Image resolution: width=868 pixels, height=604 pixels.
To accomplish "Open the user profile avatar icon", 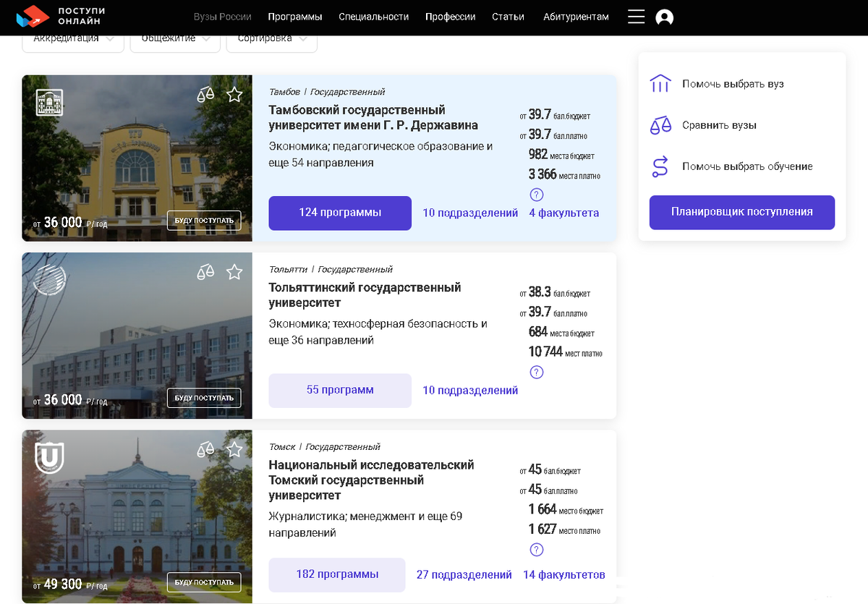I will (664, 17).
